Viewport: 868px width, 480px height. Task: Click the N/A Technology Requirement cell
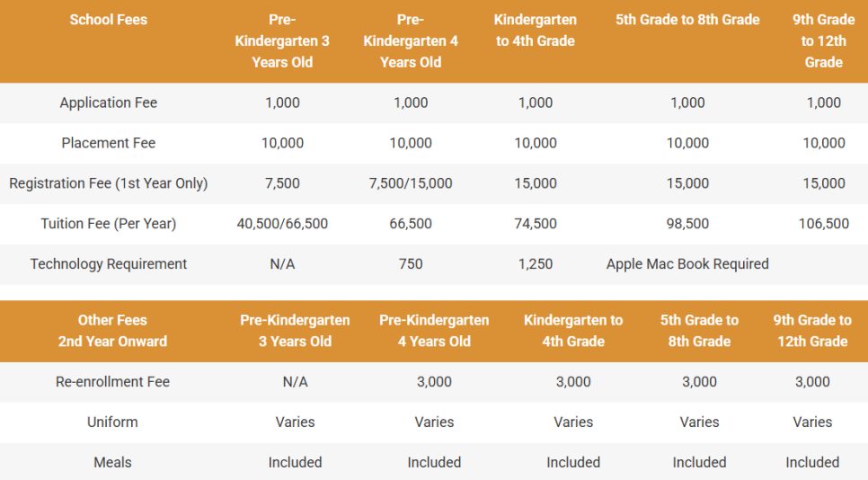282,264
